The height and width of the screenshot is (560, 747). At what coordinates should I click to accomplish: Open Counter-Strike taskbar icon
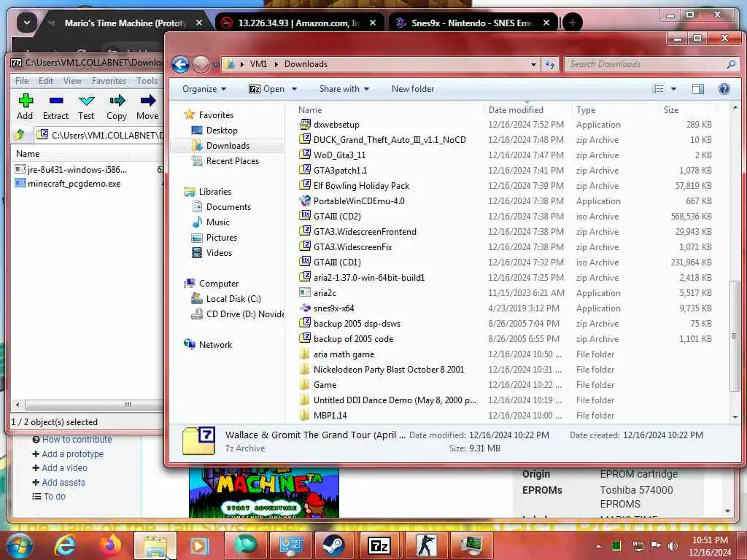(425, 545)
